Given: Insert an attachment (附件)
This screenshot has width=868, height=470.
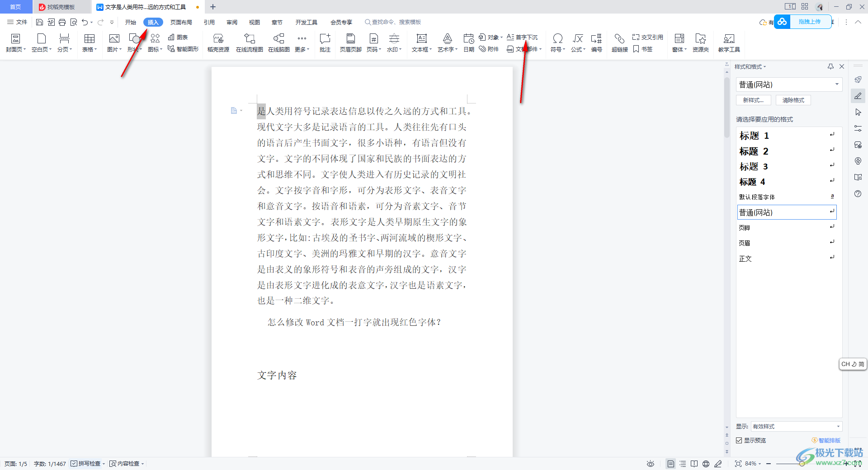Looking at the screenshot, I should pyautogui.click(x=489, y=49).
